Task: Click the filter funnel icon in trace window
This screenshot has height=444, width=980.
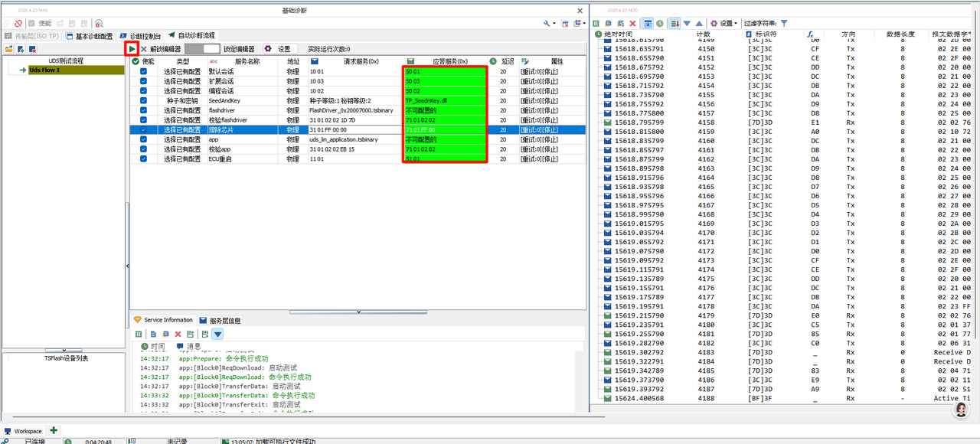Action: tap(783, 23)
